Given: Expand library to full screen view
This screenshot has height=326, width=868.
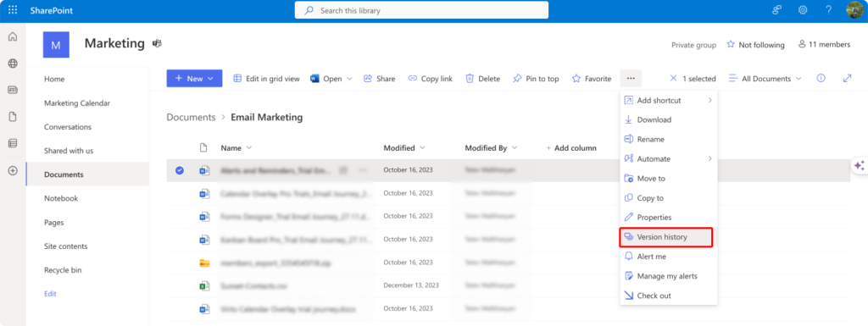Looking at the screenshot, I should click(847, 79).
